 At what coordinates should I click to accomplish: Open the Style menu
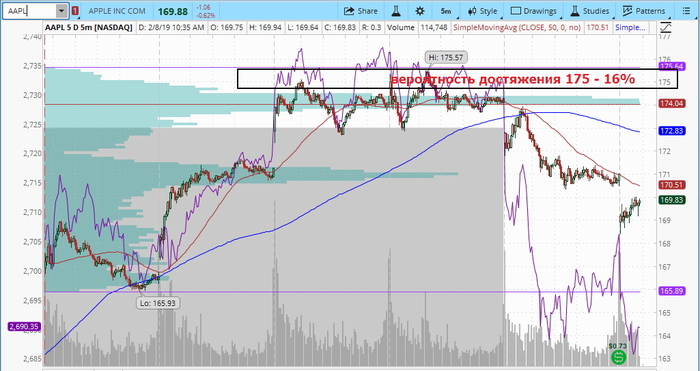coord(482,11)
